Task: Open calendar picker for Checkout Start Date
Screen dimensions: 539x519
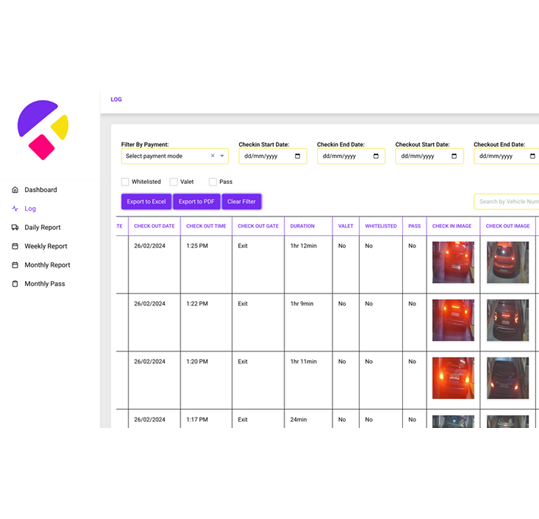Action: tap(454, 156)
